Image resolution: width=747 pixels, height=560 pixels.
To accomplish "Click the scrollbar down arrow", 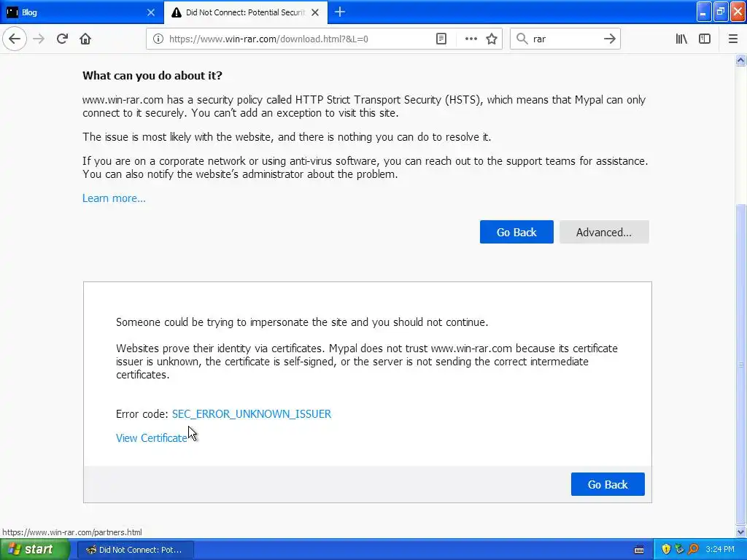I will coord(740,532).
